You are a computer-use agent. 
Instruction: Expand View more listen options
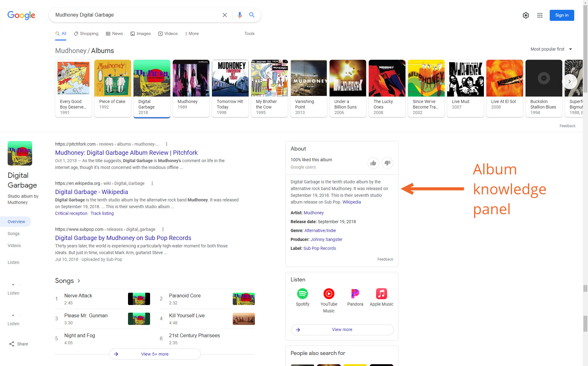342,330
